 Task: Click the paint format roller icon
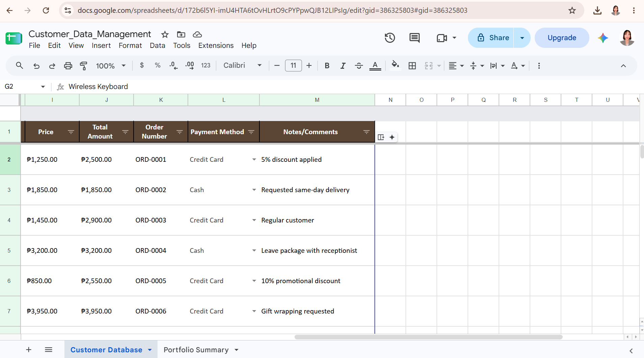tap(84, 66)
